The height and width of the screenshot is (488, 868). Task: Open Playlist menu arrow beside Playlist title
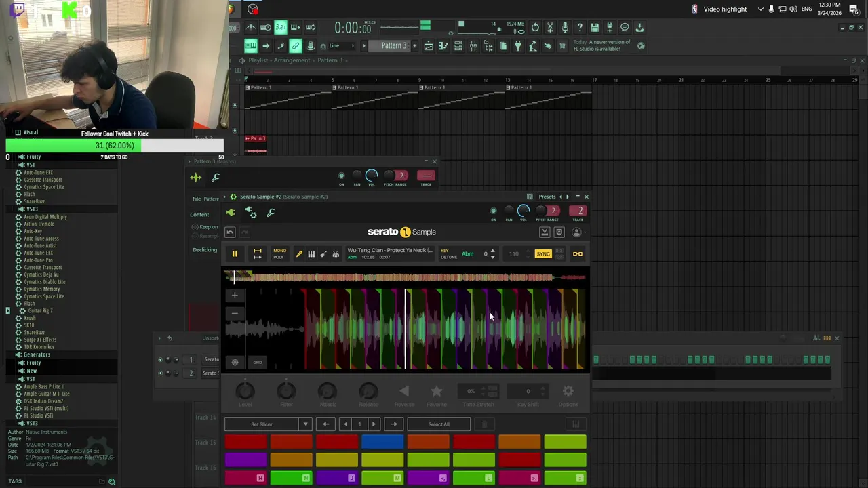241,60
